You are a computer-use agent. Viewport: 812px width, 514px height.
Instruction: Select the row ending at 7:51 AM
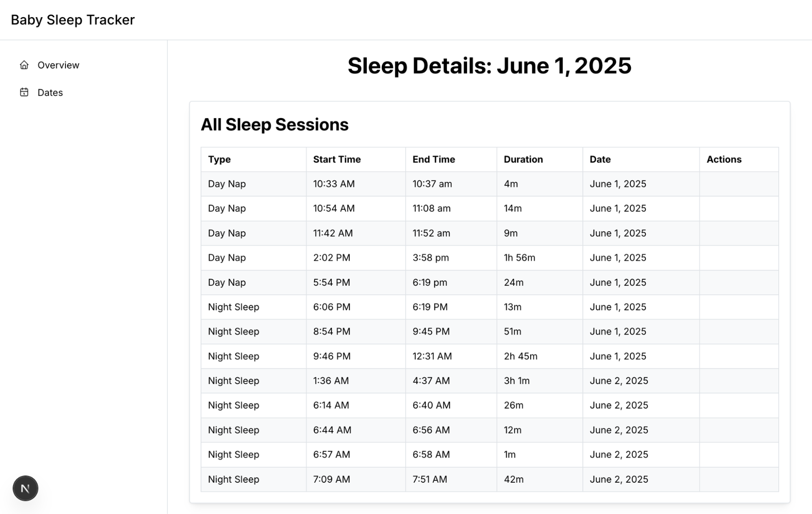click(x=489, y=479)
